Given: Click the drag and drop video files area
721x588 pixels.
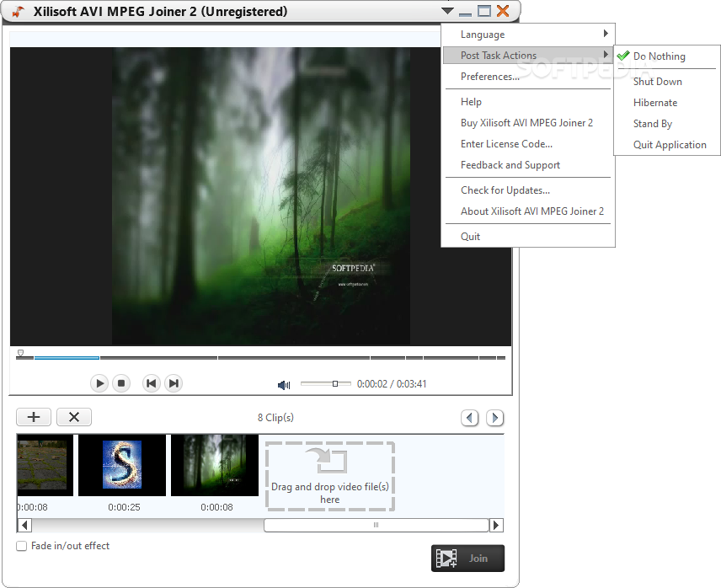Looking at the screenshot, I should [x=330, y=476].
